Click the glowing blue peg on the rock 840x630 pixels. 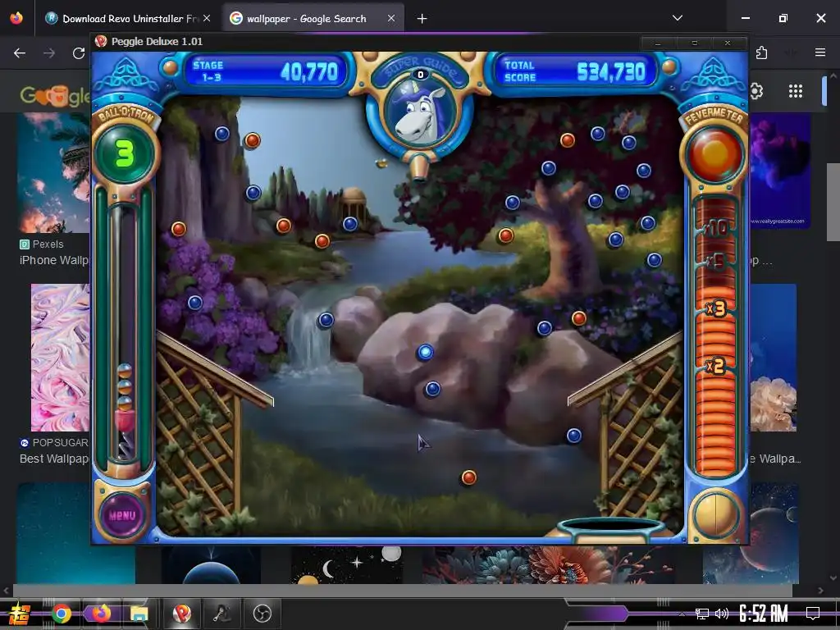(426, 352)
